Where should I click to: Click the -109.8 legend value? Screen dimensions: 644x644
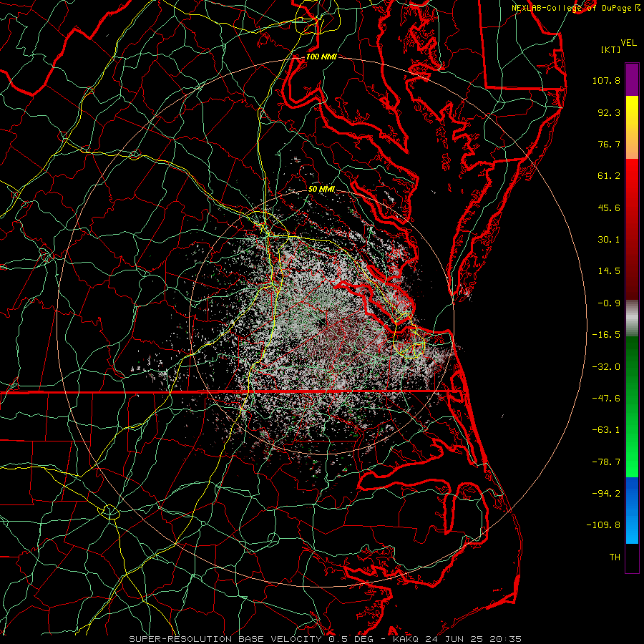pos(603,525)
